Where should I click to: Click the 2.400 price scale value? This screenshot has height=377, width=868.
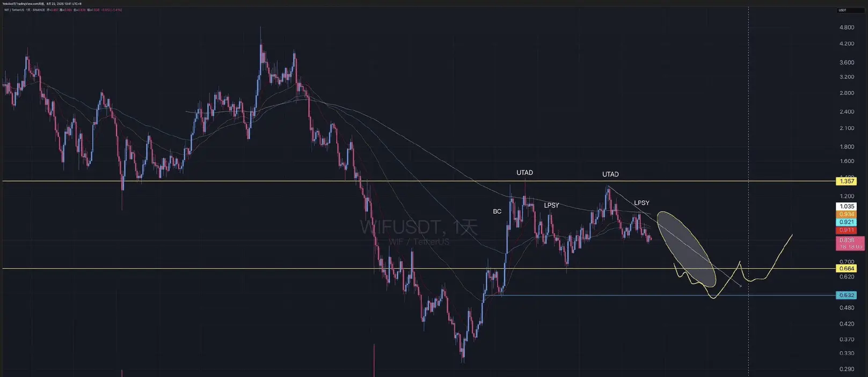coord(847,112)
